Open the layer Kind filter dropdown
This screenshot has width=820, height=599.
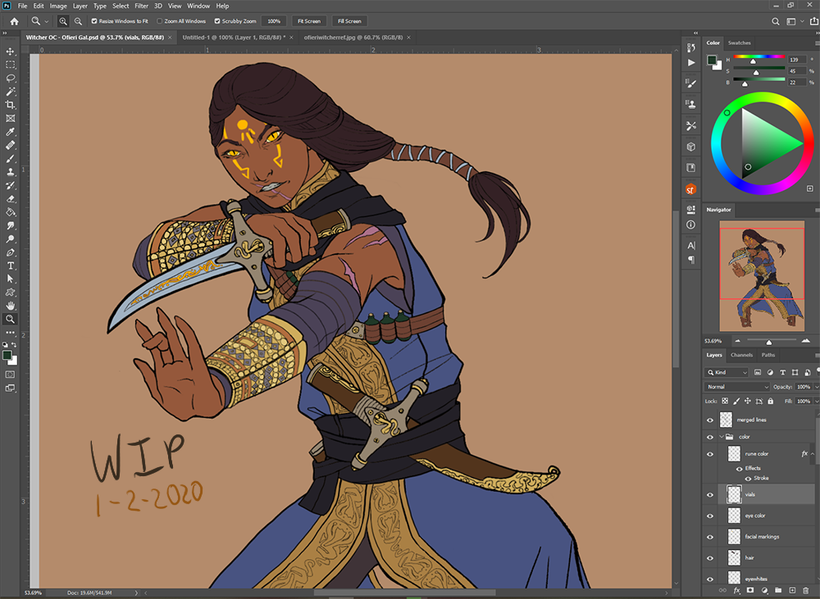pos(726,372)
